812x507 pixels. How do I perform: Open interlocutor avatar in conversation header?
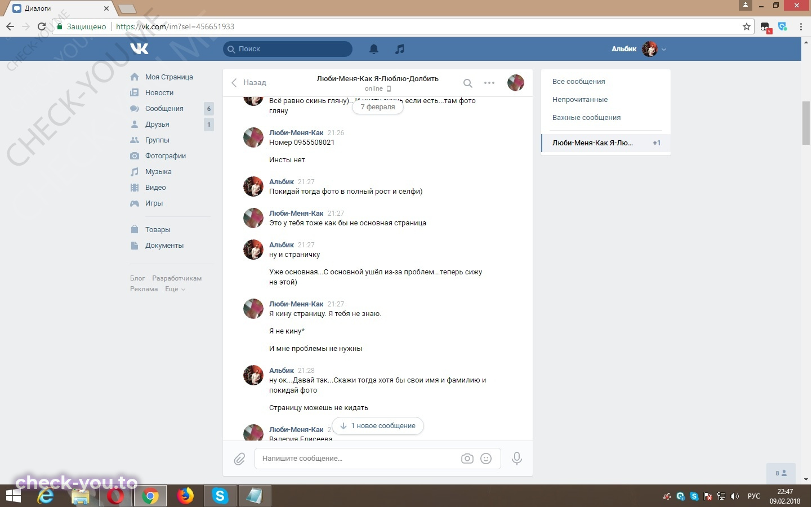516,83
